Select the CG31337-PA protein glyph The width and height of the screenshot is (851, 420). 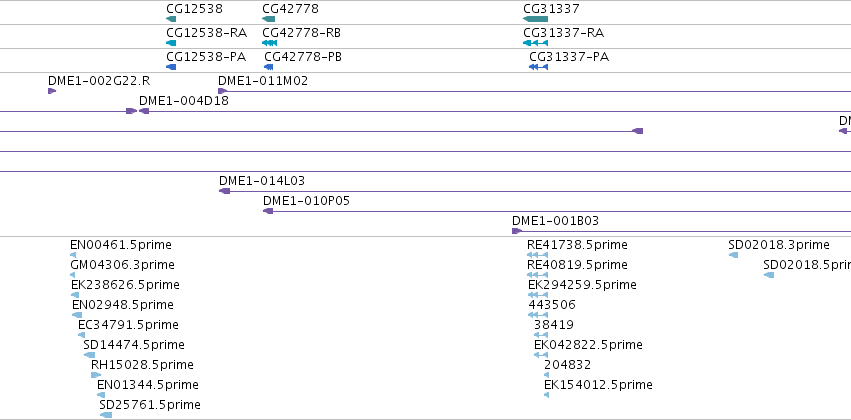(538, 67)
